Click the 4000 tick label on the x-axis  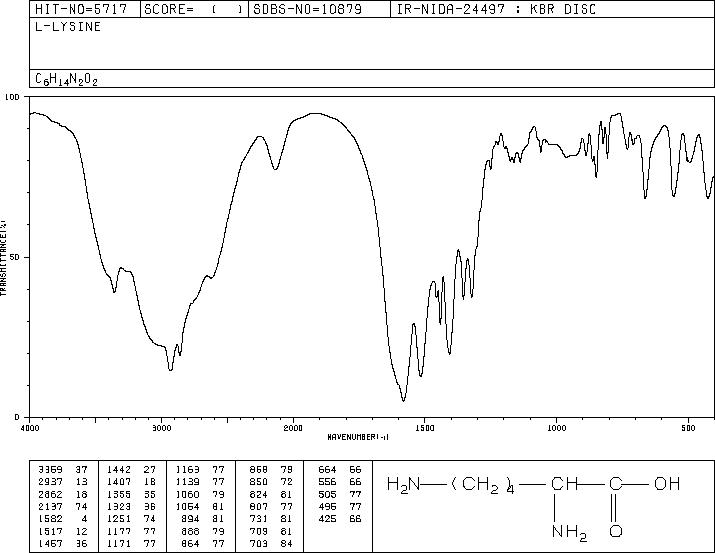tap(30, 428)
